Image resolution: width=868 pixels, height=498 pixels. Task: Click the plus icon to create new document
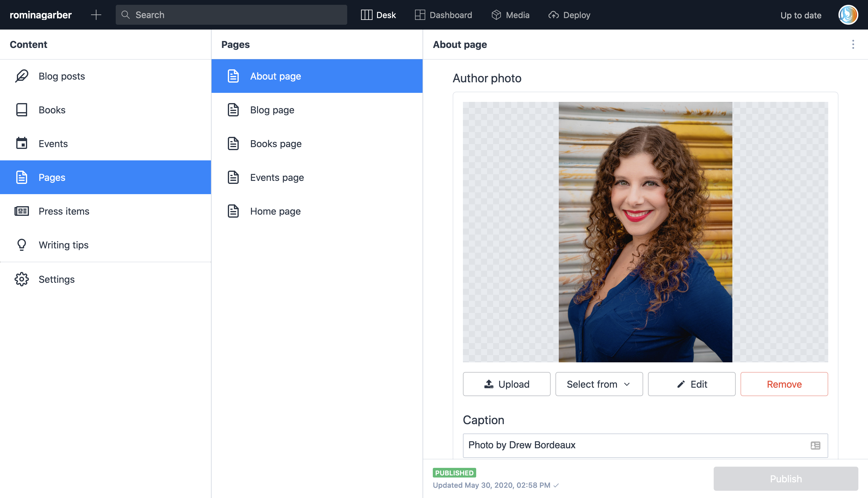96,15
